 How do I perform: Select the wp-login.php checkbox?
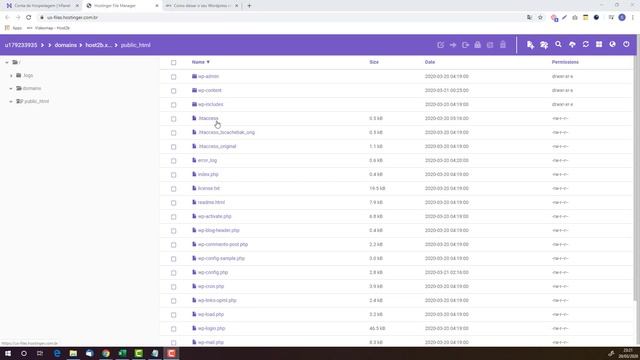[173, 329]
